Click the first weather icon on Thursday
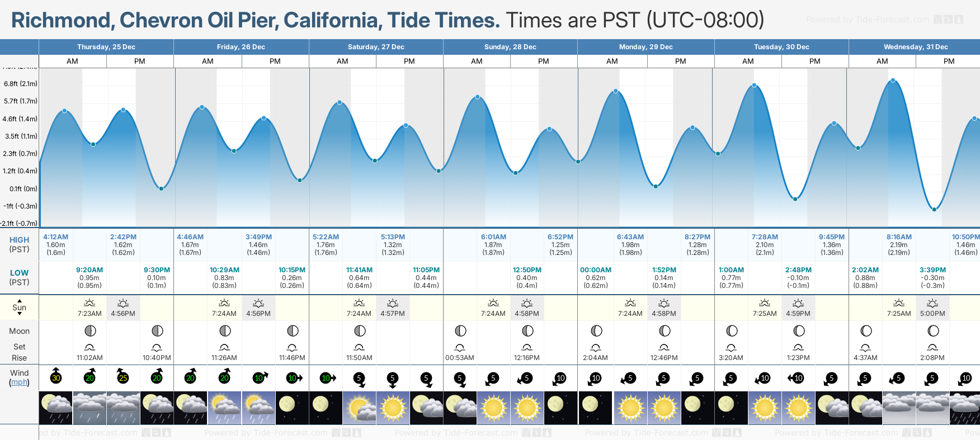This screenshot has height=440, width=980. 56,408
